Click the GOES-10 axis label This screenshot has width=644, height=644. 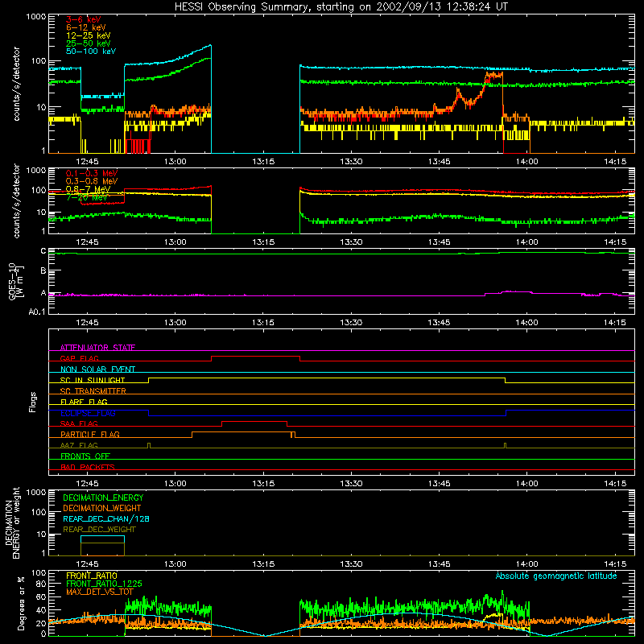click(15, 281)
